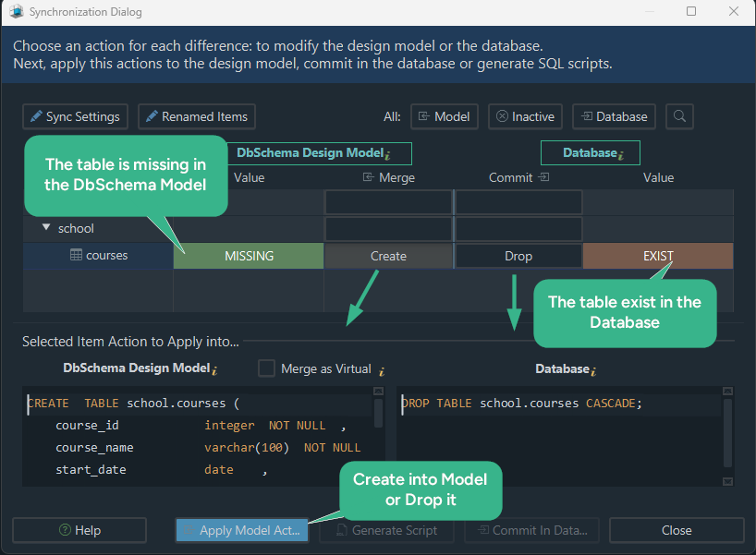Click info icon in the upper Database header
This screenshot has height=555, width=756.
click(x=621, y=155)
